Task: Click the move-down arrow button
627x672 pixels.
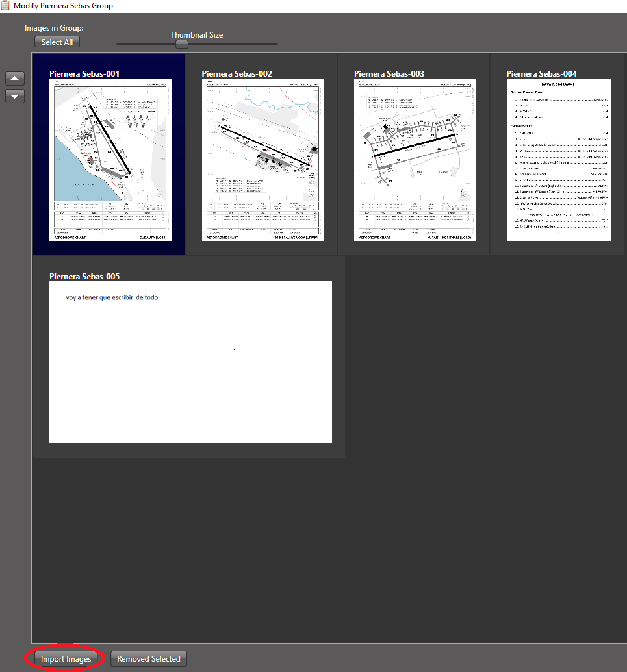Action: (14, 97)
